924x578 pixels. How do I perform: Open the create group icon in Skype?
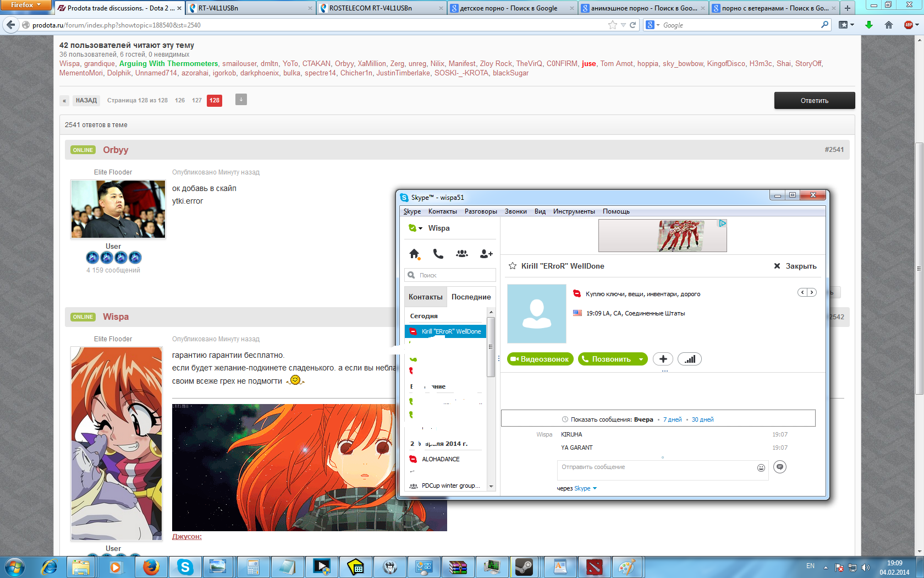click(462, 254)
